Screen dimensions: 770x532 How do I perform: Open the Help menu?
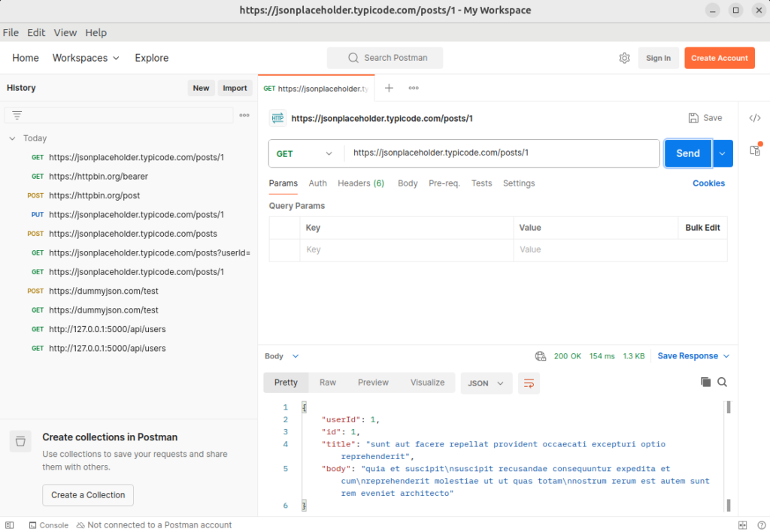click(95, 33)
